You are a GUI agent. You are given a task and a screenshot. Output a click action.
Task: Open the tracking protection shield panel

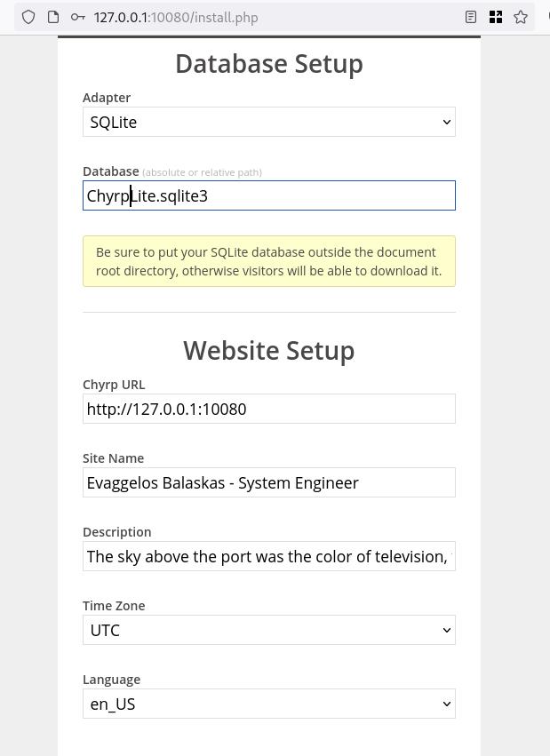point(28,16)
